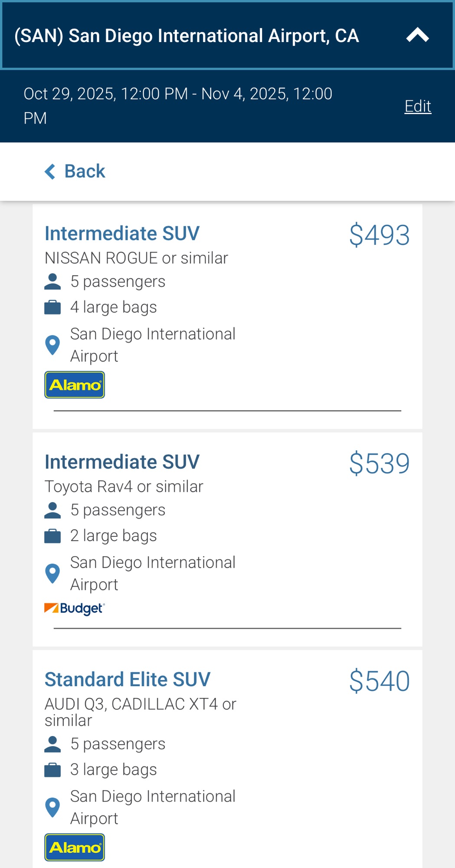
Task: Click the Edit dates link
Action: point(417,106)
